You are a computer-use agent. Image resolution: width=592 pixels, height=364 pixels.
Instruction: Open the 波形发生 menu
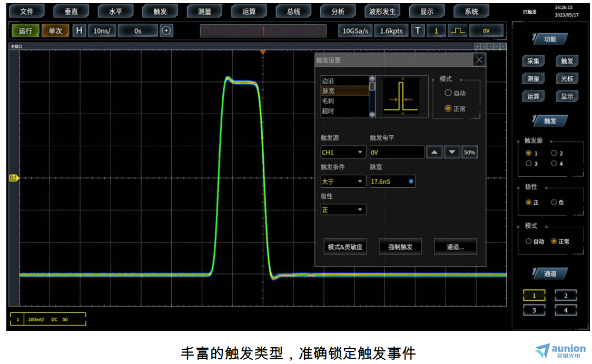coord(382,11)
